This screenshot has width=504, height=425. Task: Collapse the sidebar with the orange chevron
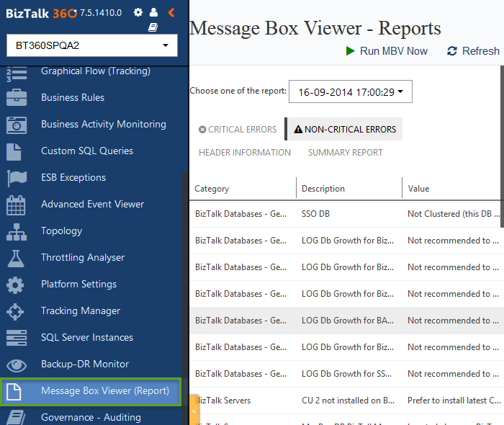(x=171, y=12)
